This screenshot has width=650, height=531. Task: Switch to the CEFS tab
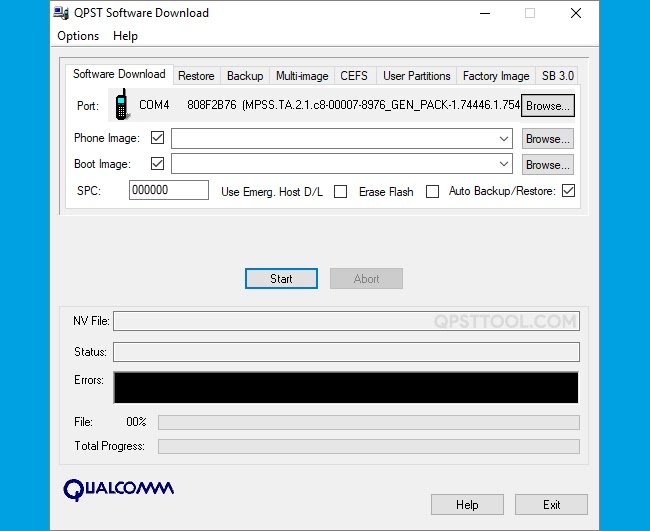[x=354, y=76]
